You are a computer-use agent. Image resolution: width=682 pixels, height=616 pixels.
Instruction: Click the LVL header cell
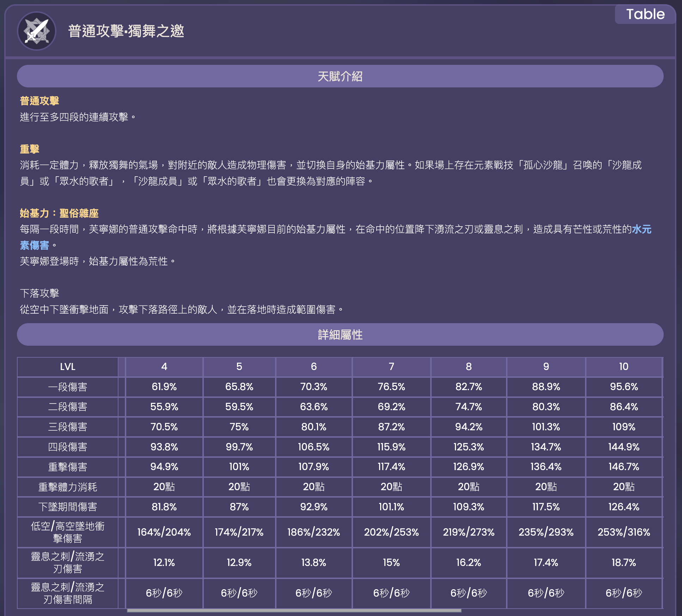tap(68, 367)
